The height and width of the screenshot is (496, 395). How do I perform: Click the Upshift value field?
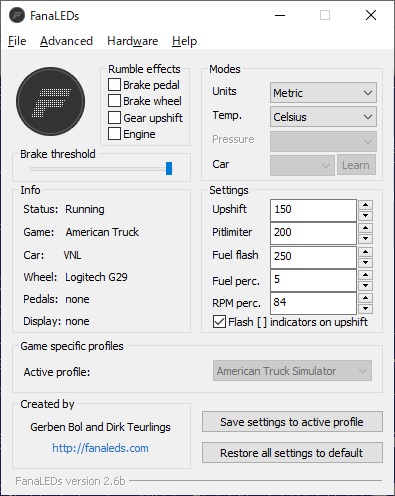[313, 210]
